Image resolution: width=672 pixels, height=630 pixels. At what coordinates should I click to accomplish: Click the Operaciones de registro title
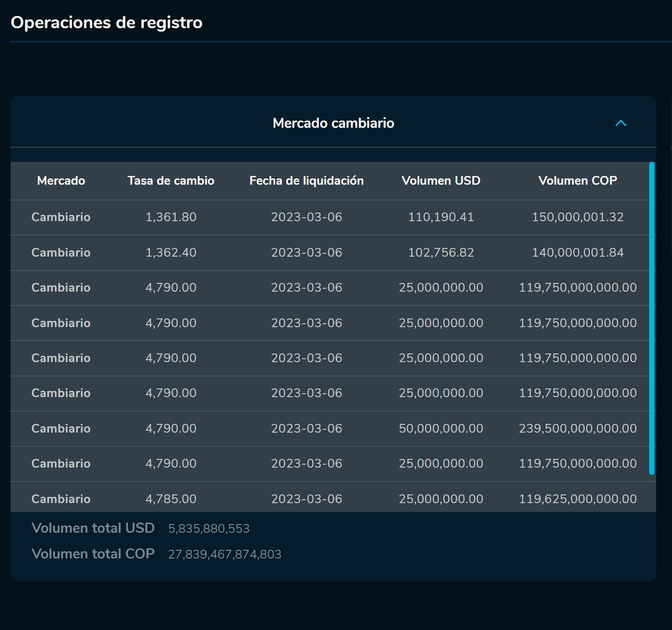pyautogui.click(x=106, y=22)
